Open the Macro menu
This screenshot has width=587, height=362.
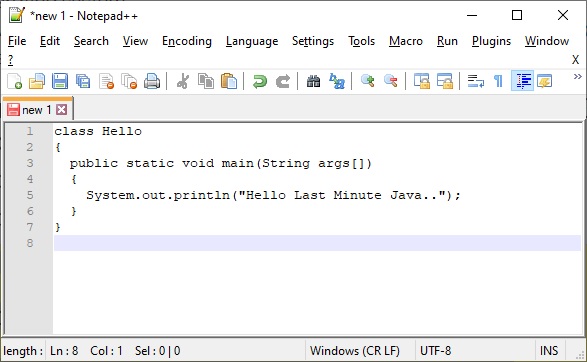click(x=406, y=41)
